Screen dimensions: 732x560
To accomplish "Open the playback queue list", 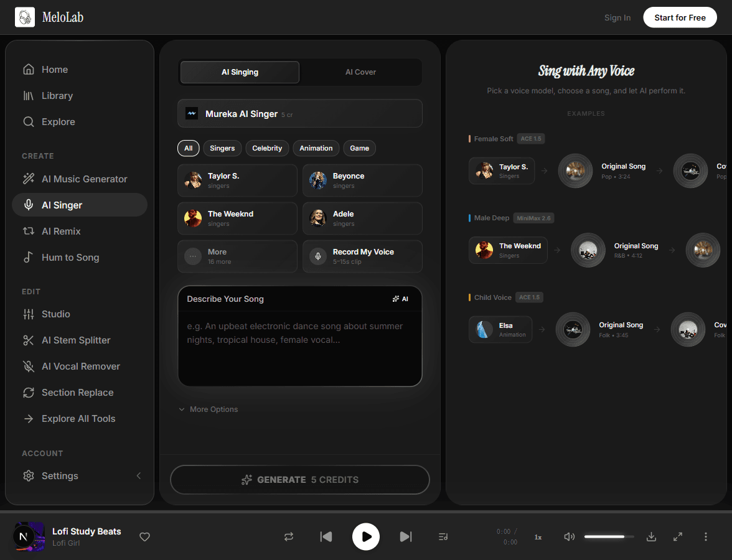I will pyautogui.click(x=443, y=536).
